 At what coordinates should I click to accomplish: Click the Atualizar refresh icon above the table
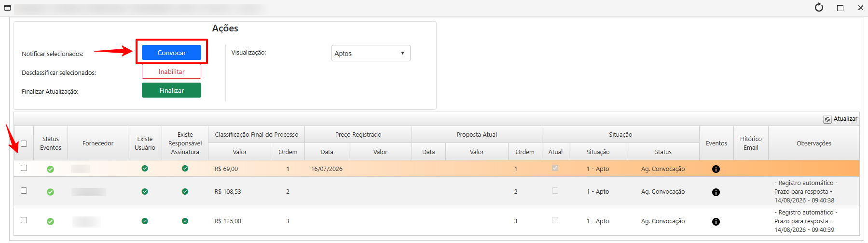tap(827, 119)
